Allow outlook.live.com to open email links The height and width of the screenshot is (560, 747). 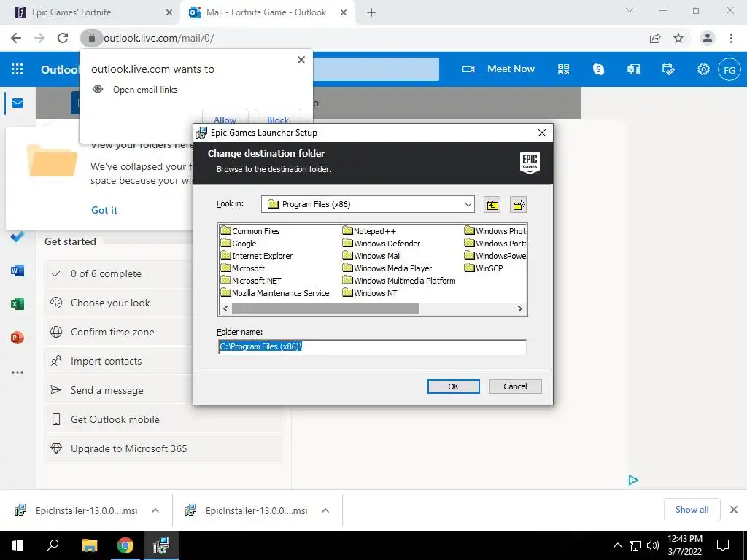point(225,119)
